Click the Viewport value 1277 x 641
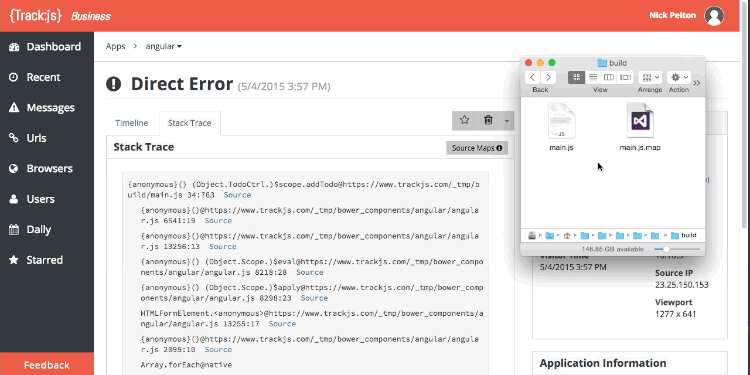This screenshot has width=750, height=375. click(x=675, y=314)
